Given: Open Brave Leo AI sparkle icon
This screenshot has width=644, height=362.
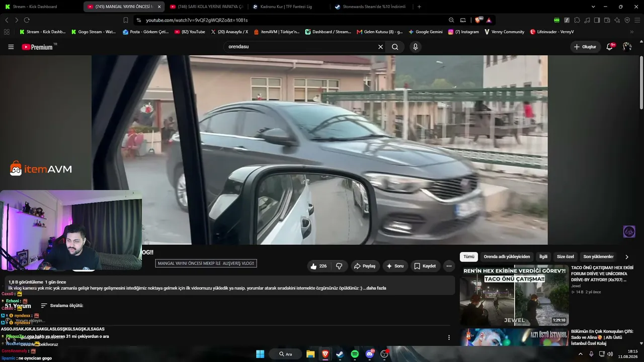Looking at the screenshot, I should (x=617, y=20).
